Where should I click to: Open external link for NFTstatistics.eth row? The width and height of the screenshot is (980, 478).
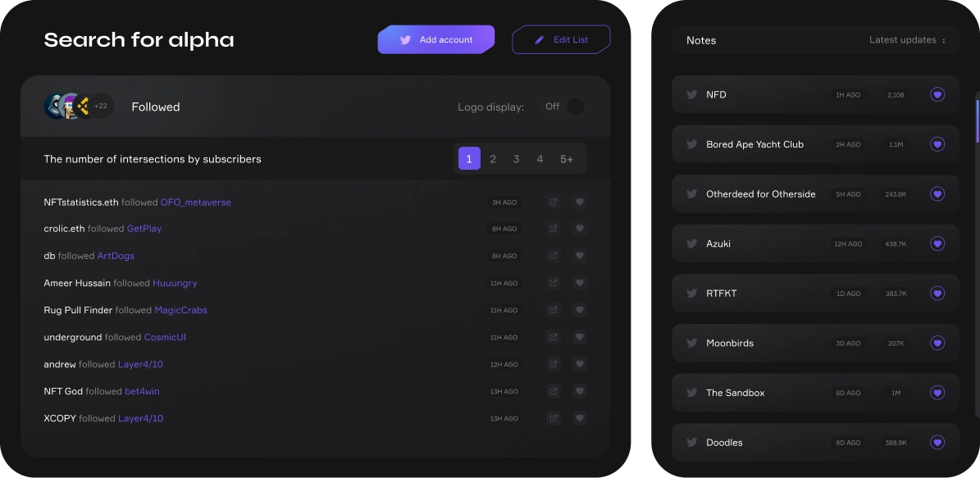click(x=553, y=202)
